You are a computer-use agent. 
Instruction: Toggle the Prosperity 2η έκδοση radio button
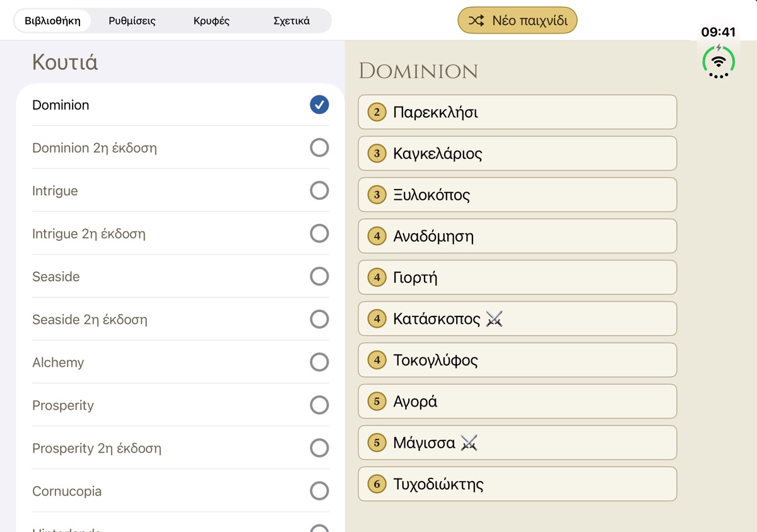pos(319,448)
